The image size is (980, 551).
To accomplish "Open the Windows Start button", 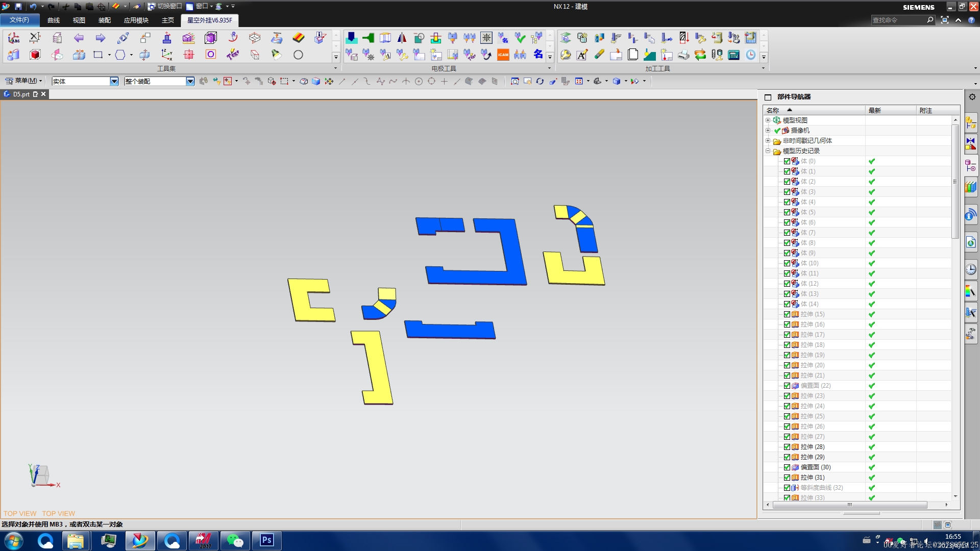I will [x=14, y=540].
